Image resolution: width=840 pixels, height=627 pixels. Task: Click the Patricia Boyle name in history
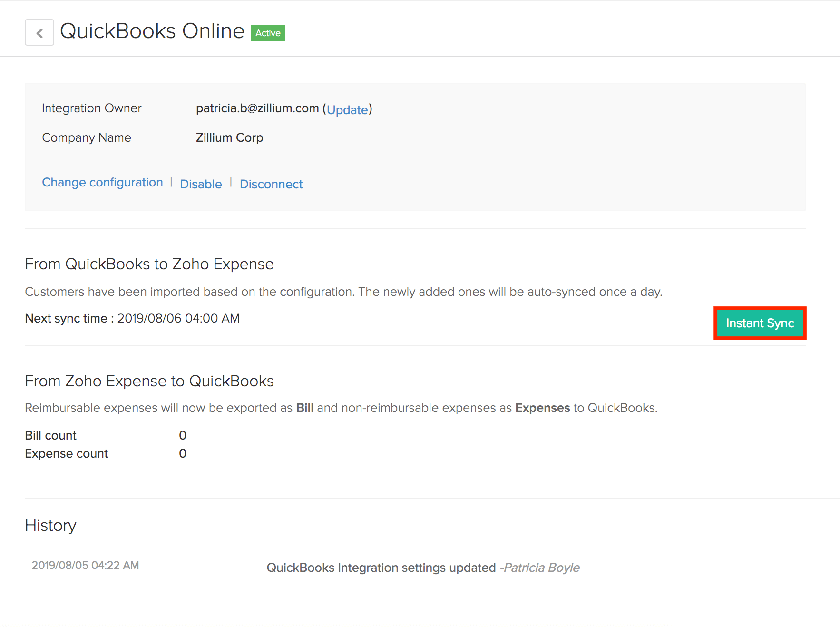(x=541, y=568)
